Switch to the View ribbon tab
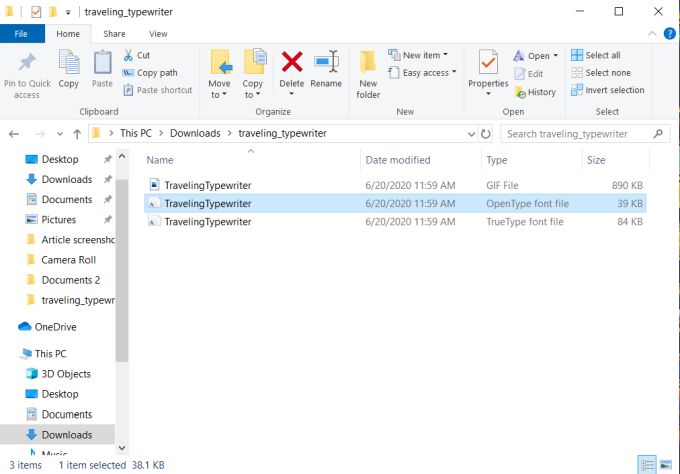This screenshot has height=474, width=680. point(158,34)
